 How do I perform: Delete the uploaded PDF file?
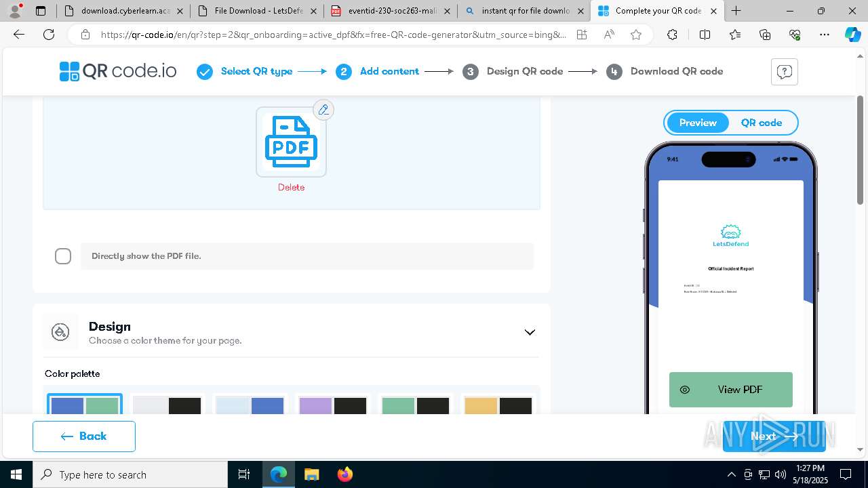(x=291, y=187)
